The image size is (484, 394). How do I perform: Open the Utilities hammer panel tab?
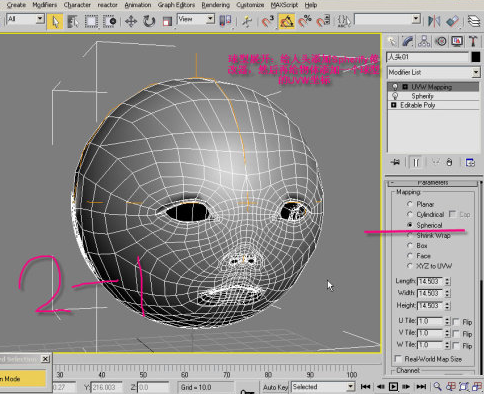473,41
